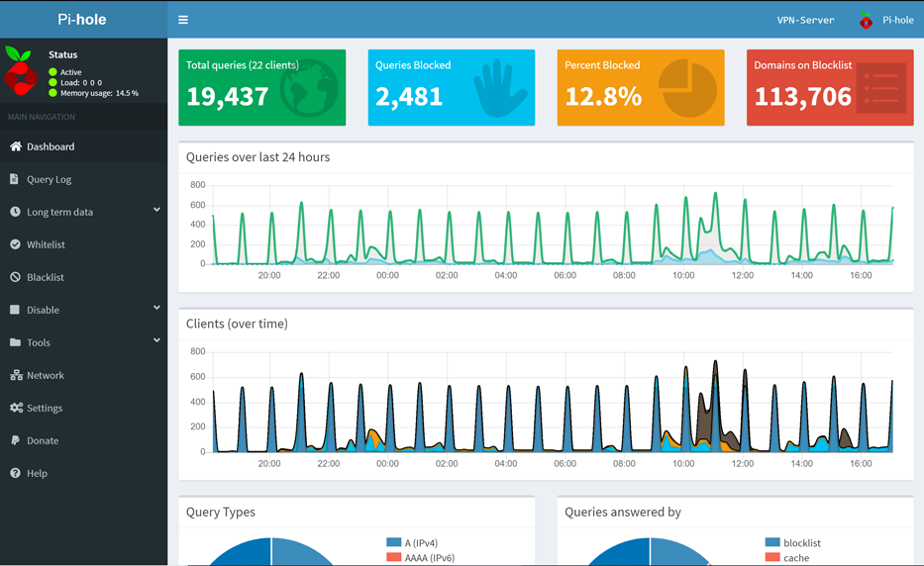This screenshot has height=566, width=924.
Task: Click the Queries answered by pie chart
Action: 650,554
